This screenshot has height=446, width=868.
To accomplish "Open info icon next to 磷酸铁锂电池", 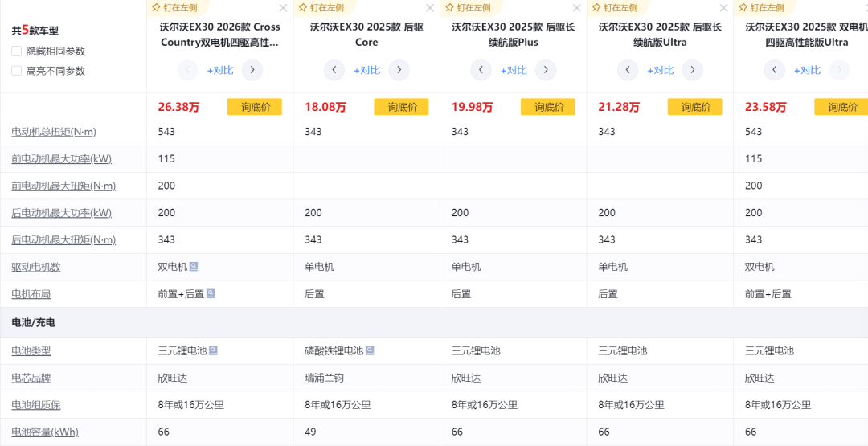I will point(370,350).
